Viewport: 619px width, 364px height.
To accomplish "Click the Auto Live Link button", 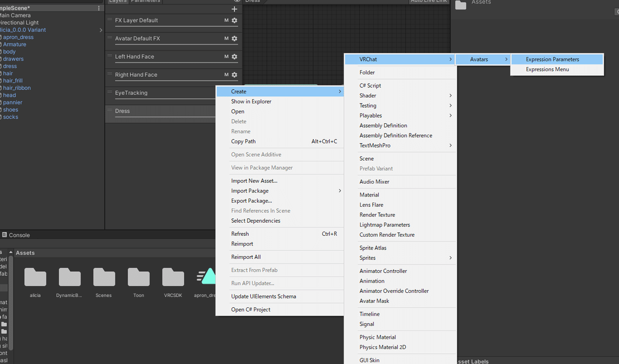I will click(x=428, y=2).
